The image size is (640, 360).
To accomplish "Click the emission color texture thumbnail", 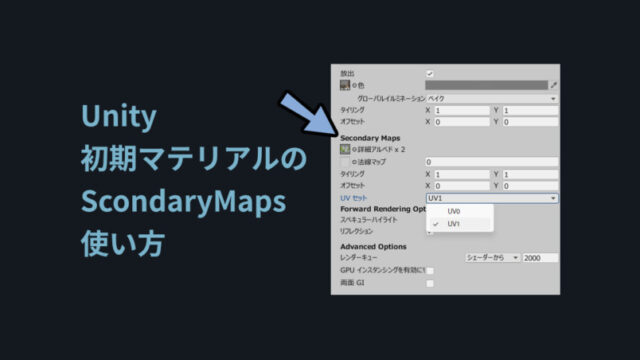I will [x=345, y=85].
